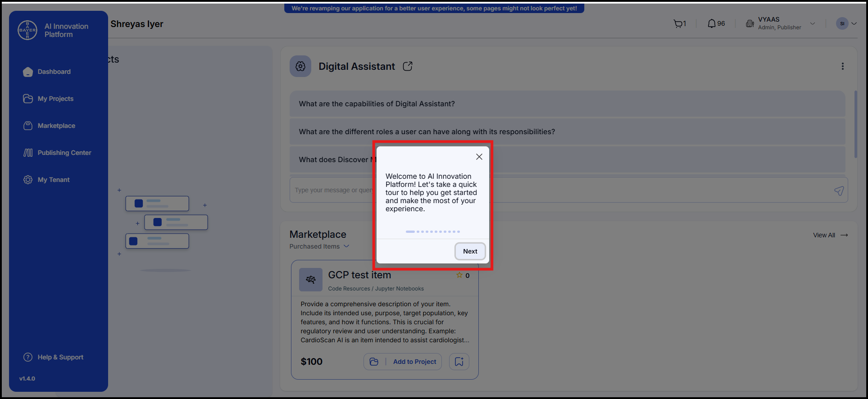Screen dimensions: 868x399
Task: Click the Shreyas Iyer heading
Action: (137, 24)
